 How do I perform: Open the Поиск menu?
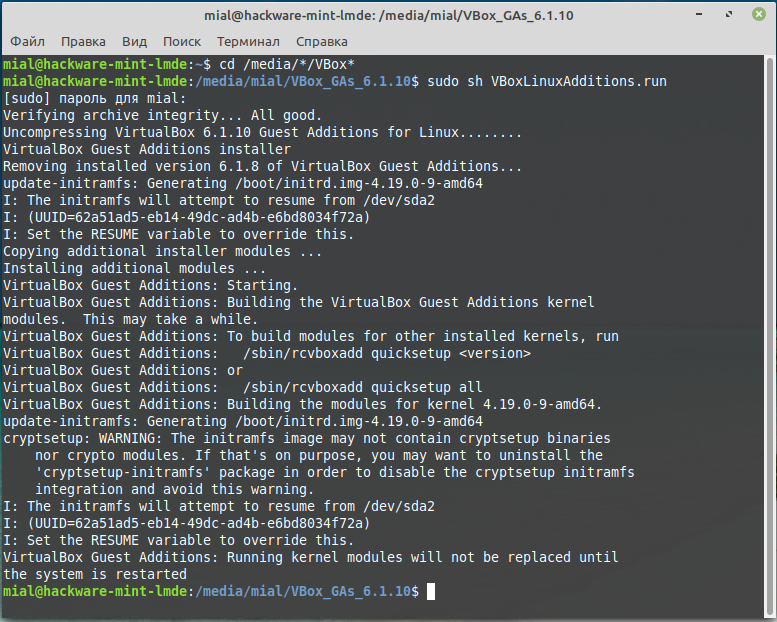pos(182,42)
